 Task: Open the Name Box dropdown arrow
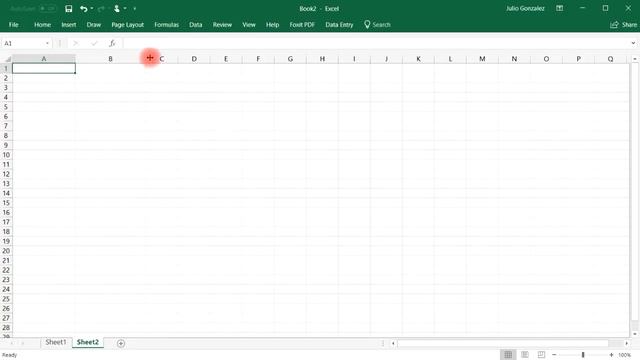pyautogui.click(x=47, y=43)
